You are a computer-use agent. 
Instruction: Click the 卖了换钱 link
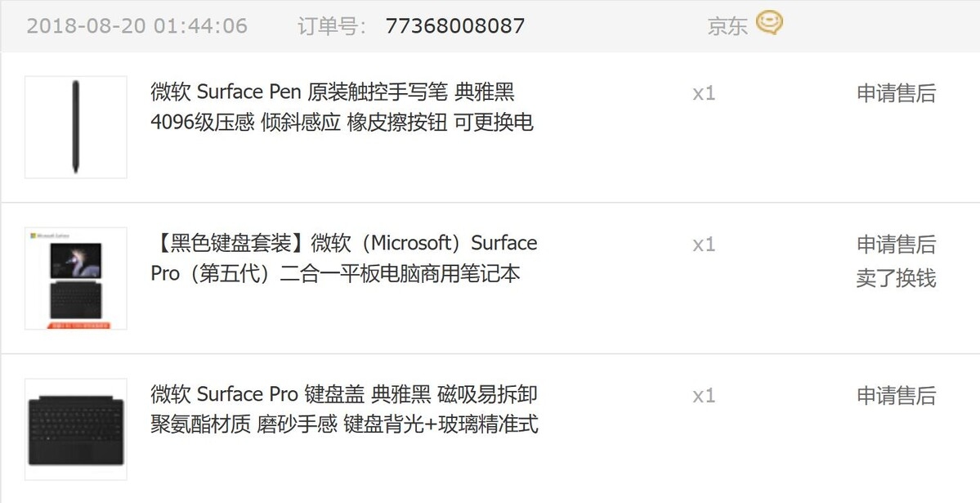click(897, 278)
